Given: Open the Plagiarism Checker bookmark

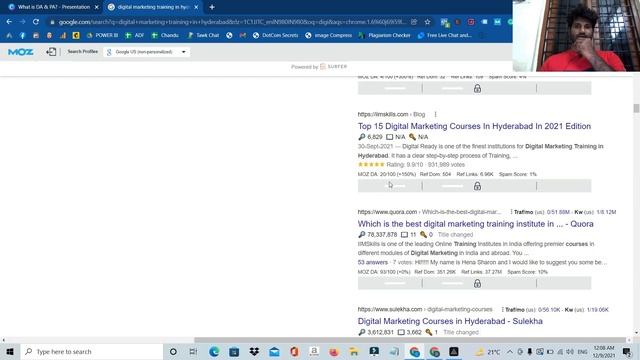Looking at the screenshot, I should (384, 36).
